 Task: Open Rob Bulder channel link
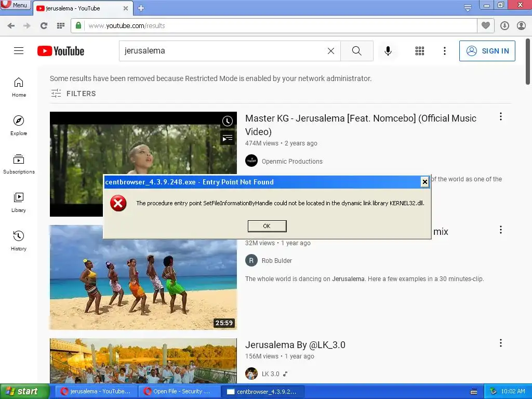276,261
